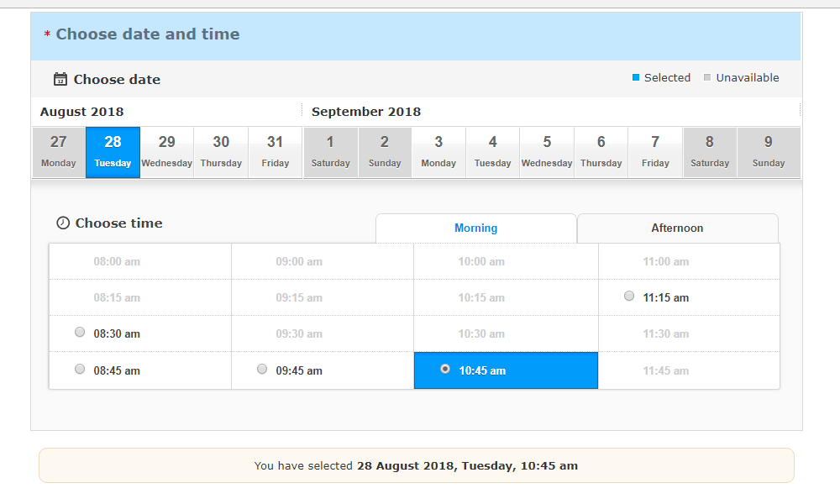Pick Monday 3 September
Screen dimensions: 840x504
click(438, 152)
